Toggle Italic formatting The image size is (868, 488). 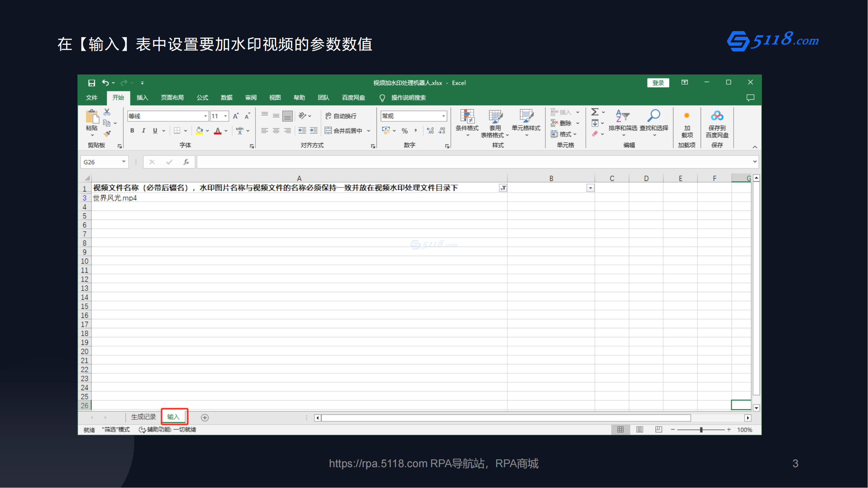(x=144, y=131)
